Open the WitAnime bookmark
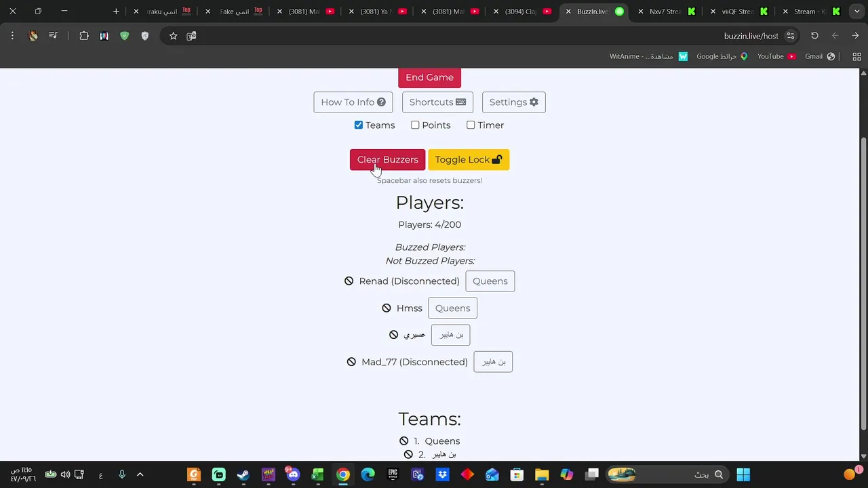 pos(649,56)
